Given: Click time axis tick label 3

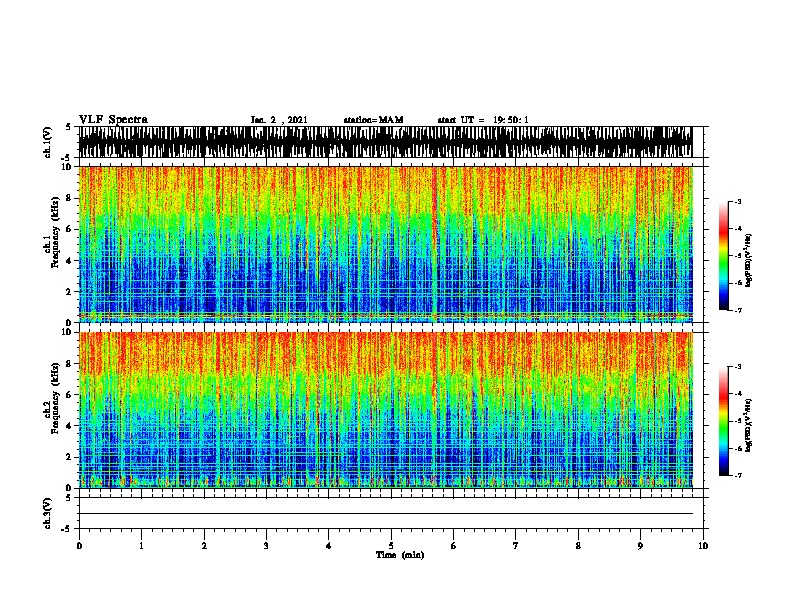Looking at the screenshot, I should (x=266, y=546).
